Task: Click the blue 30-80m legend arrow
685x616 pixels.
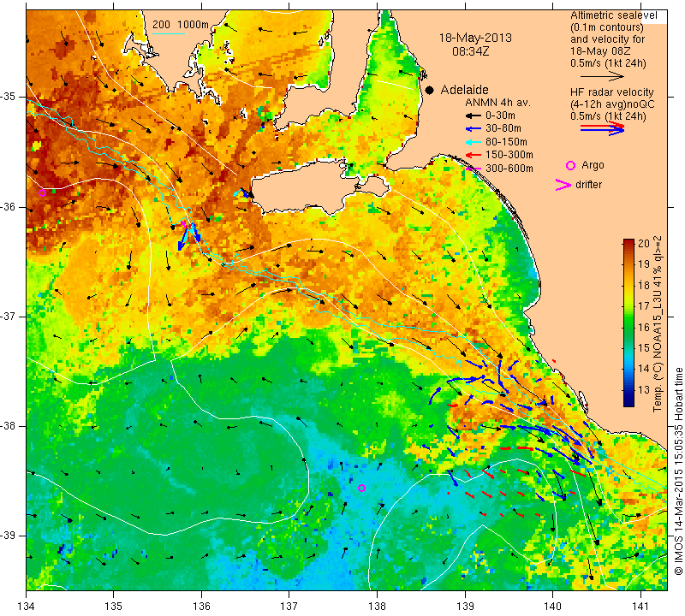Action: point(473,129)
